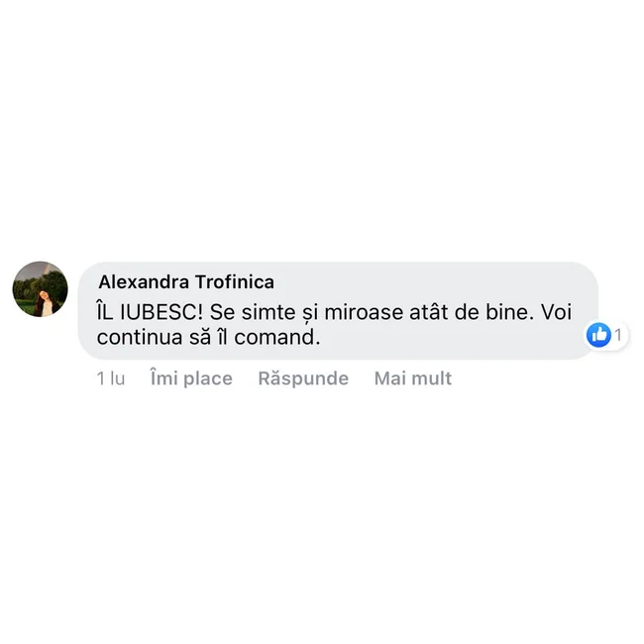Like the comment via Îmi place
This screenshot has height=644, width=644.
(x=191, y=377)
